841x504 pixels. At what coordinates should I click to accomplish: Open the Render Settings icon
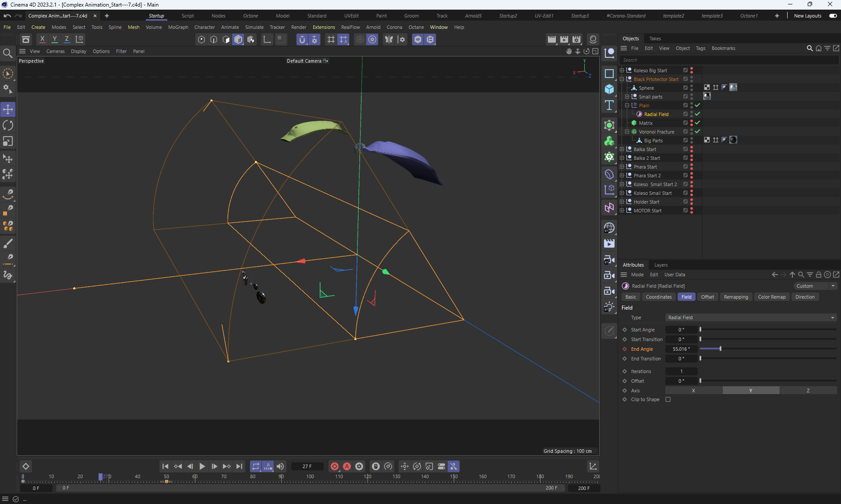pos(576,39)
